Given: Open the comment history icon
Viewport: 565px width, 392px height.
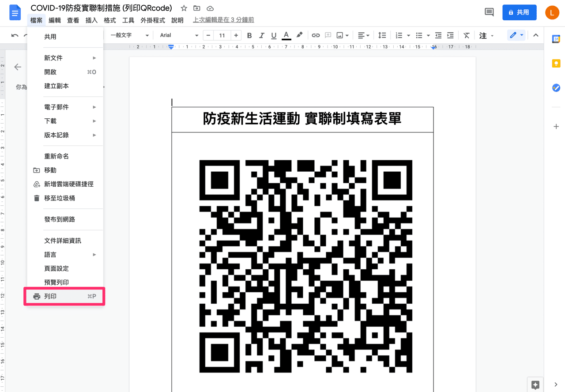Looking at the screenshot, I should (489, 12).
